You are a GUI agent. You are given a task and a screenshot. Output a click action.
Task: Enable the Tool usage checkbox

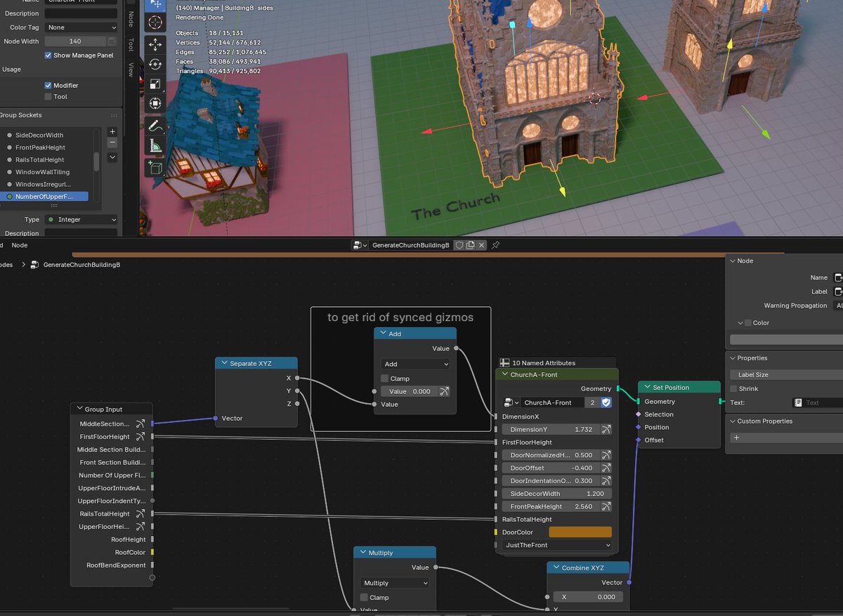pos(48,97)
